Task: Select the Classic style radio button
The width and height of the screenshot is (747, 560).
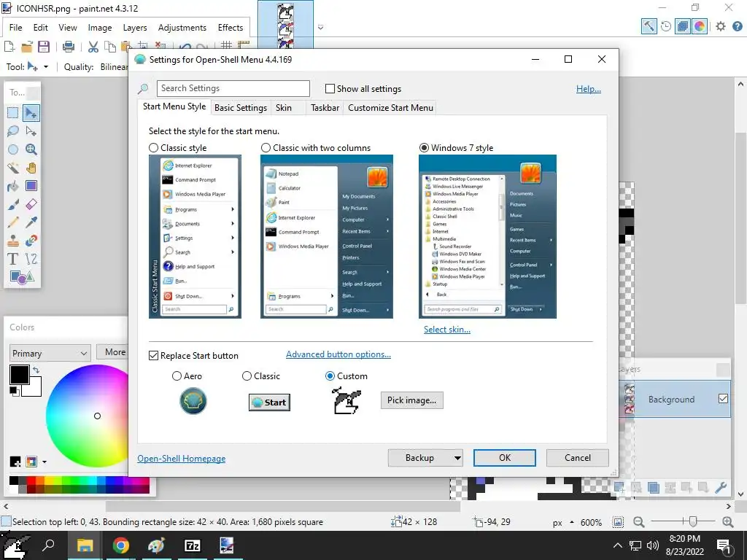Action: click(153, 148)
